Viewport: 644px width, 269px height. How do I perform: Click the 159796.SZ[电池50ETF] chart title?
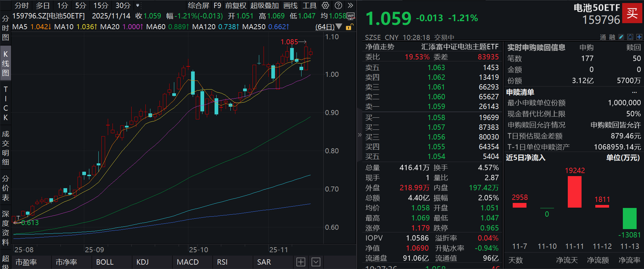(x=49, y=16)
